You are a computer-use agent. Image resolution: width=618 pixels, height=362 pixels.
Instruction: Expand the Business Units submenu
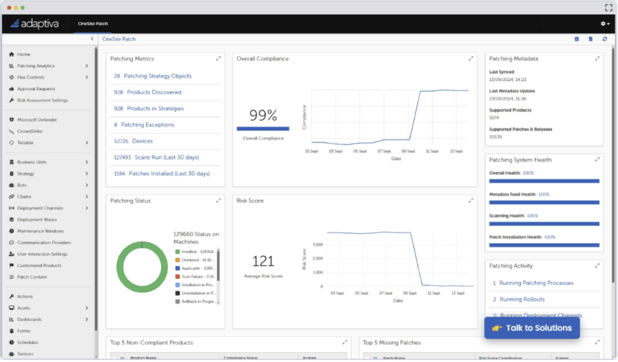click(87, 162)
